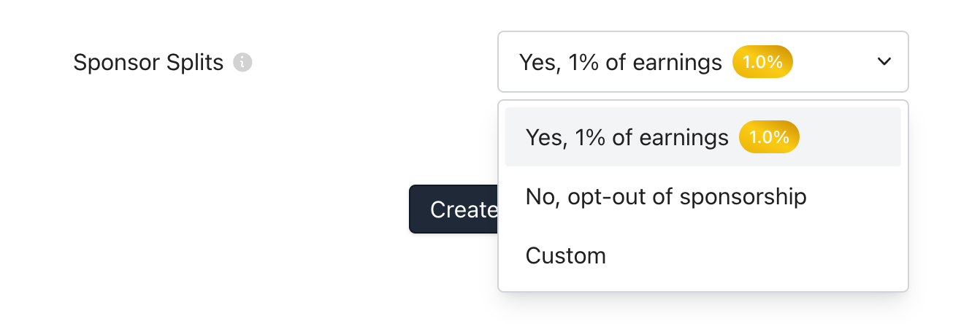Focus the Sponsor Splits select field

click(x=702, y=62)
